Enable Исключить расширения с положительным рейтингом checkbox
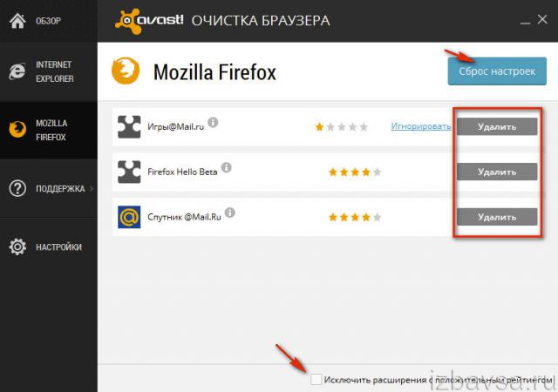 316,379
